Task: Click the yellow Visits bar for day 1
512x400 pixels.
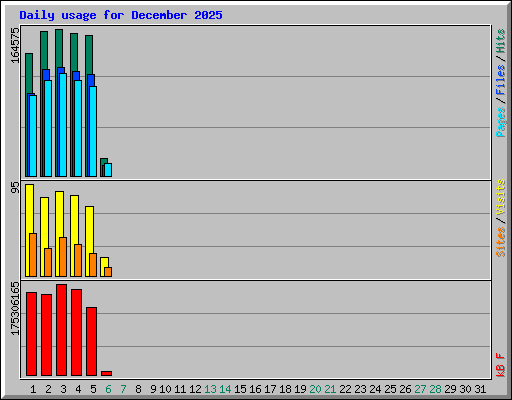Action: pos(29,208)
